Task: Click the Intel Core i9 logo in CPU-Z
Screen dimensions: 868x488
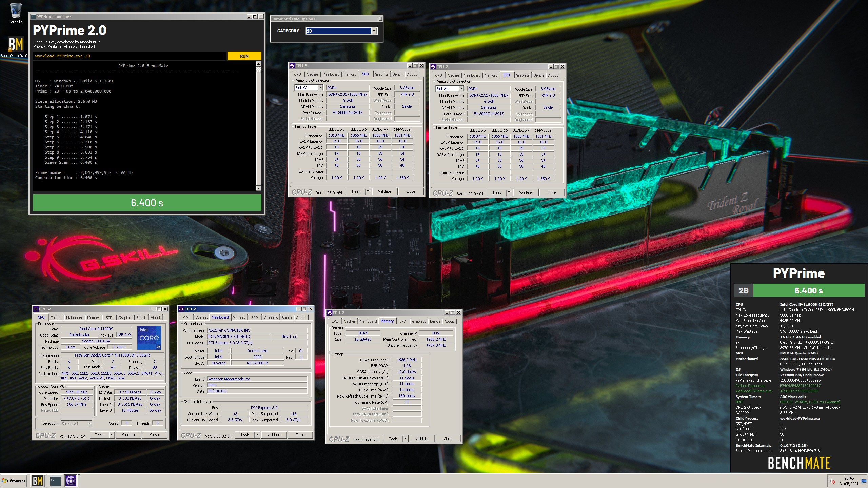Action: 149,338
